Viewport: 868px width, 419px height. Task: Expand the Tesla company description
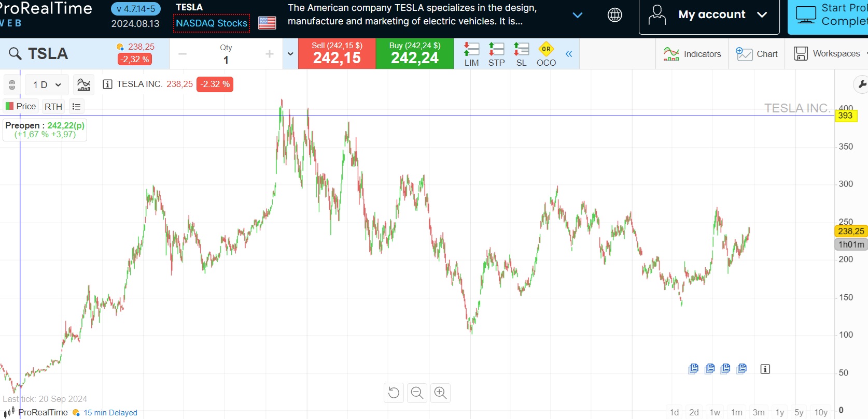[577, 15]
